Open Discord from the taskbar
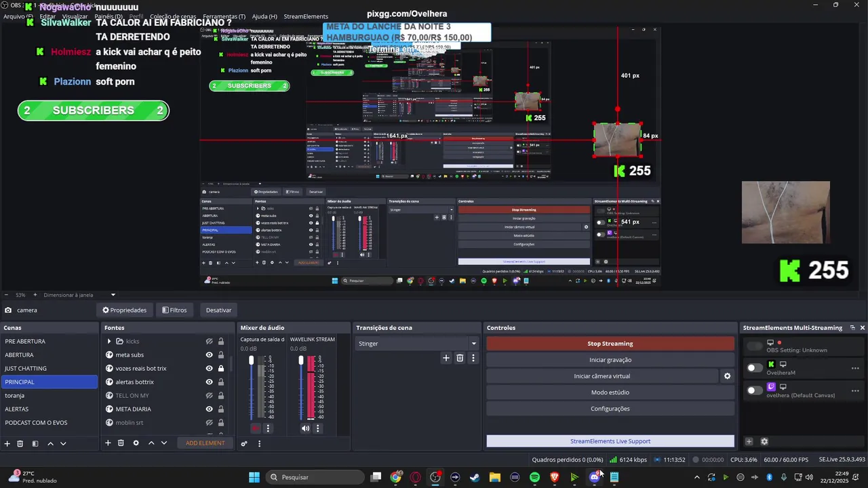This screenshot has width=868, height=488. (x=595, y=477)
